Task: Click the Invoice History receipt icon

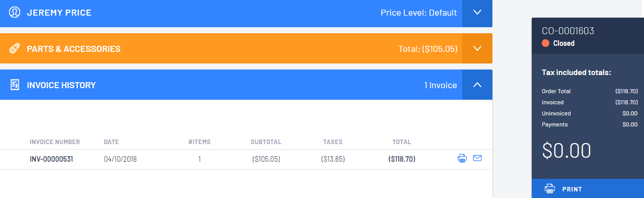Action: [x=15, y=85]
